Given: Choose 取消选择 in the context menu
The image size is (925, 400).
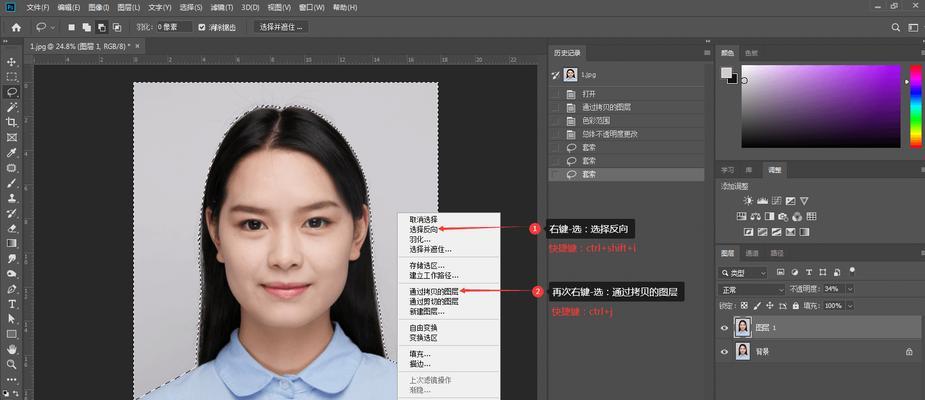Looking at the screenshot, I should (424, 219).
